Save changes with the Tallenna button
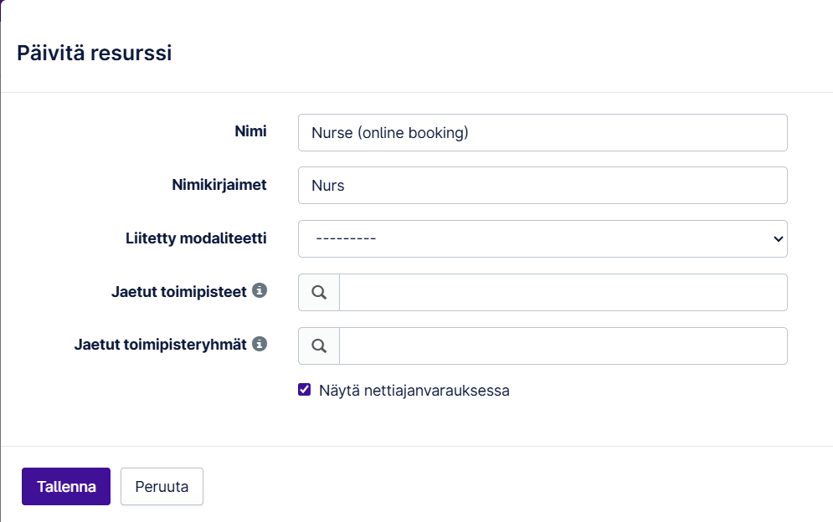The height and width of the screenshot is (522, 833). (66, 487)
